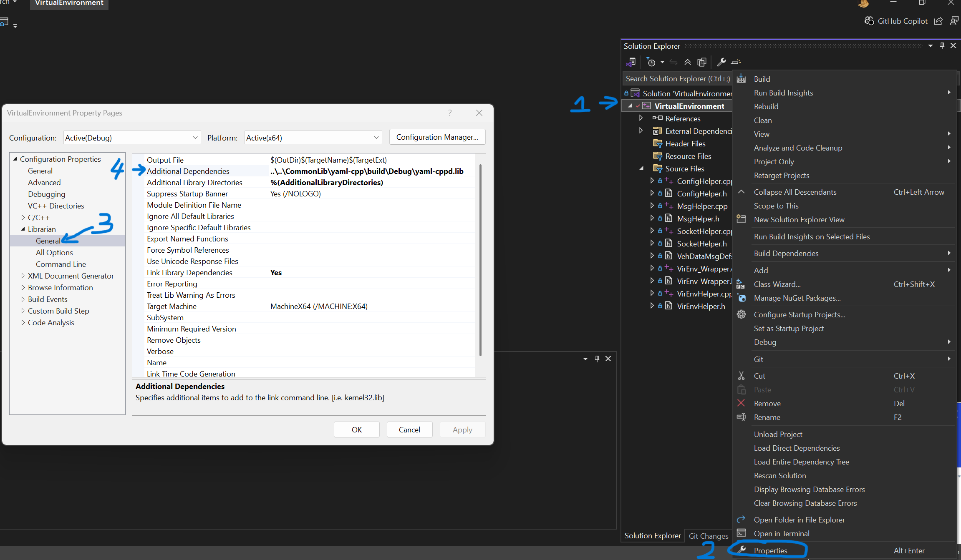961x560 pixels.
Task: Click the Apply button in Property Pages
Action: click(462, 429)
